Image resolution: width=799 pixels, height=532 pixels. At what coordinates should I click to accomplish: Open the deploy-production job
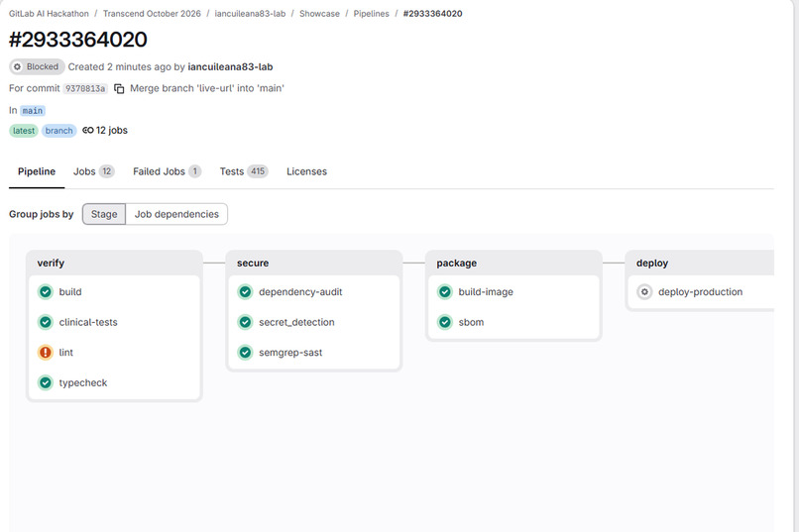tap(702, 291)
